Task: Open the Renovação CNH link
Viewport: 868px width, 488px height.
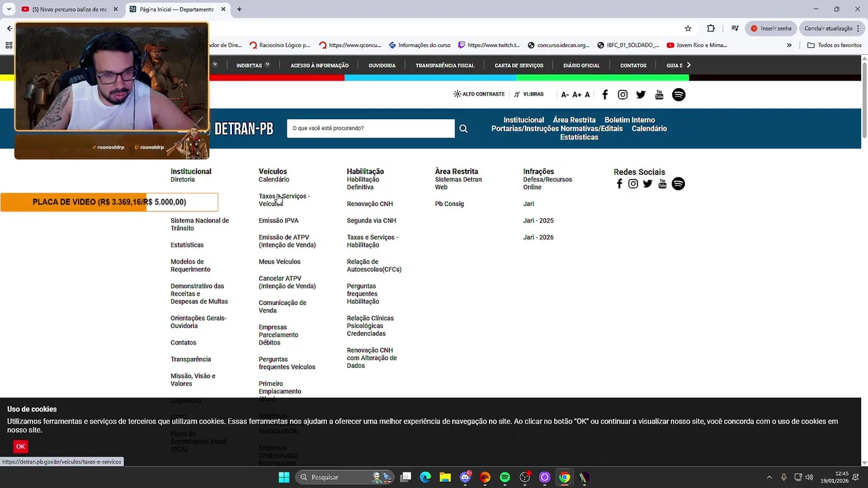Action: click(370, 204)
